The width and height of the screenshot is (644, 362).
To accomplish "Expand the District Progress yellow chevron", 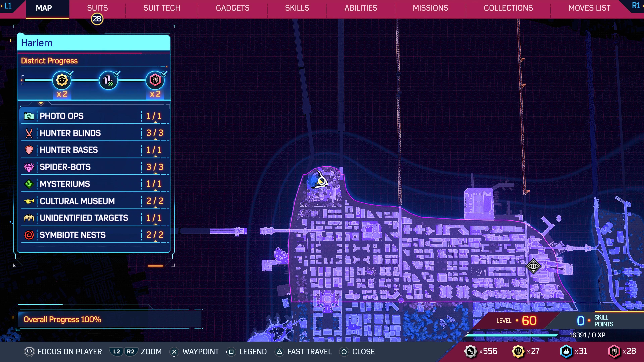I will (x=41, y=103).
